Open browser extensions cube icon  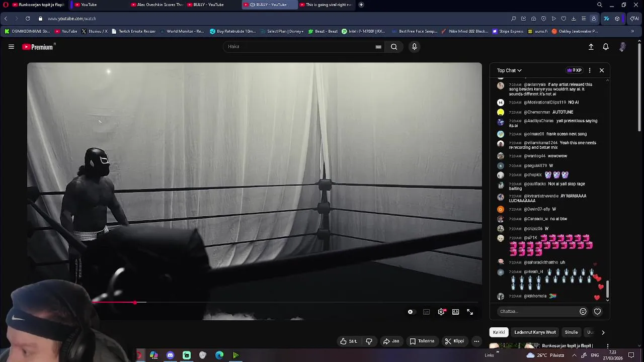click(617, 19)
